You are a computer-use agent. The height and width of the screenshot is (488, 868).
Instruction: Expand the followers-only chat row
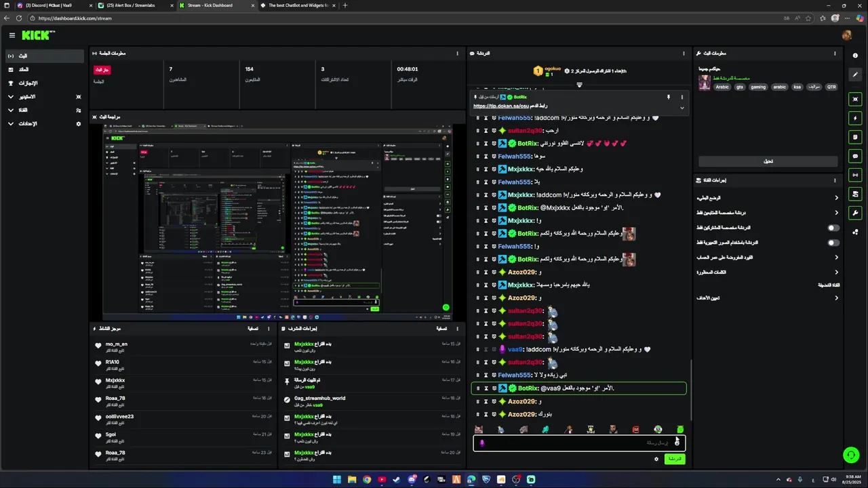coord(768,213)
